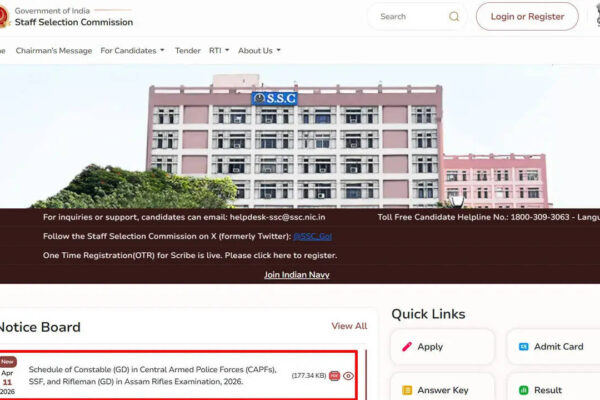This screenshot has width=600, height=400.
Task: Open View All notices link
Action: click(349, 326)
